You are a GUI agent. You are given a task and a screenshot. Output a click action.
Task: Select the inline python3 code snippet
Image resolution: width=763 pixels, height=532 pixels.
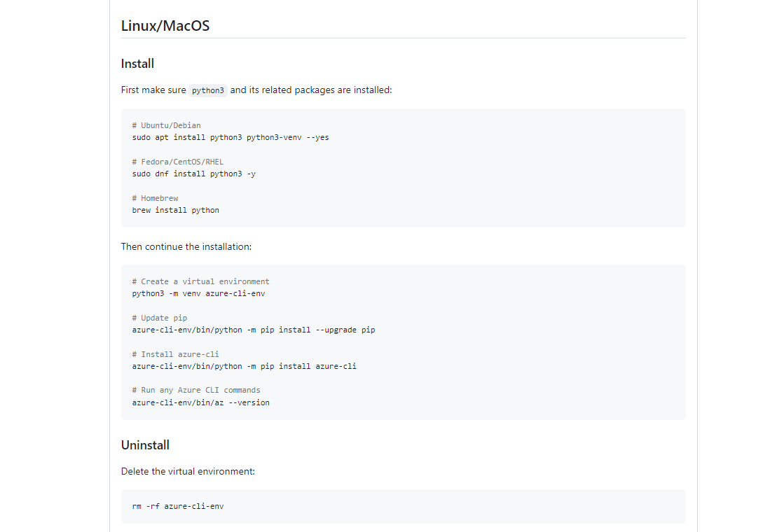click(x=207, y=90)
